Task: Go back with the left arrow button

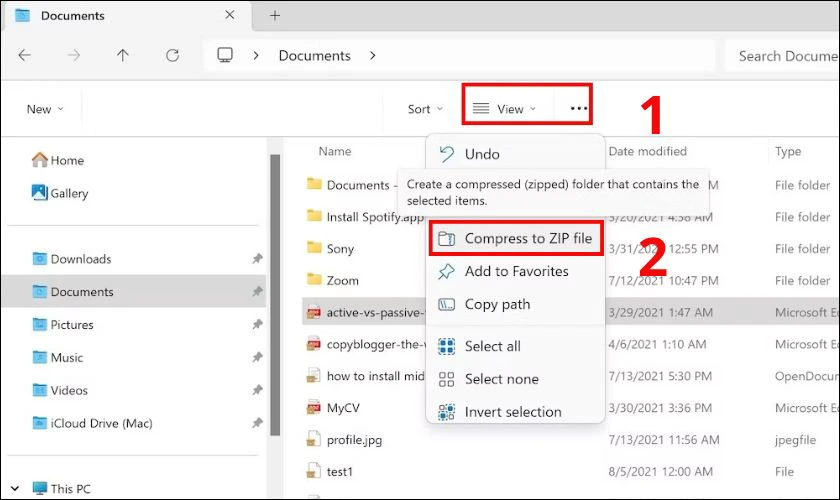Action: [x=25, y=55]
